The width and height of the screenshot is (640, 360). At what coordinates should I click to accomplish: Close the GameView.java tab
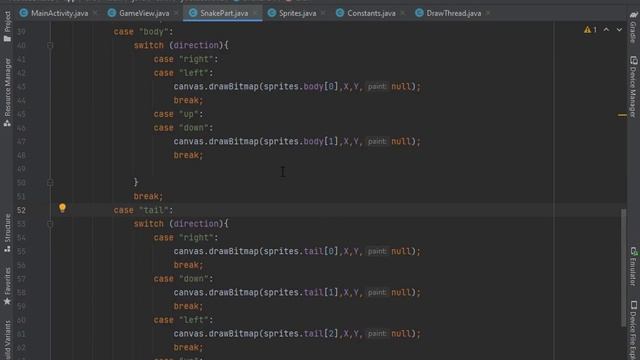176,13
